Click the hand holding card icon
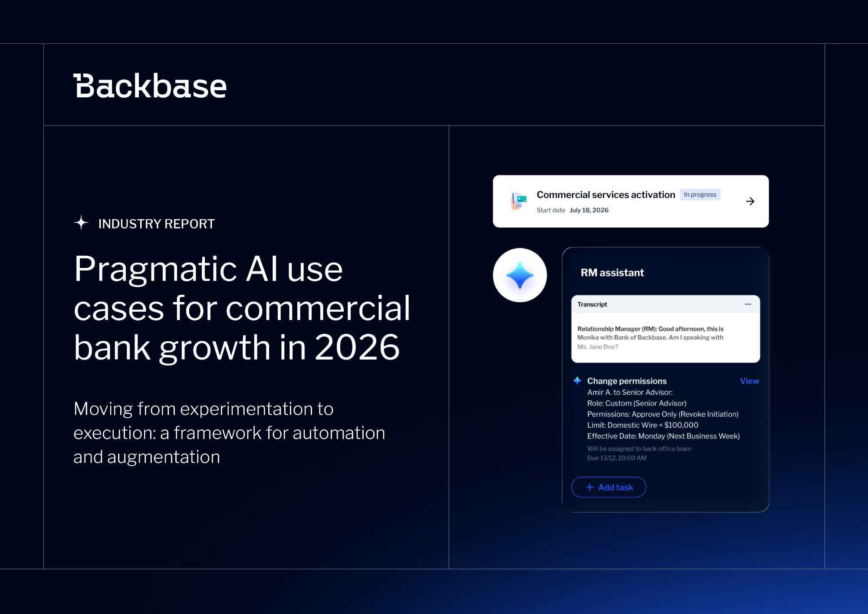The width and height of the screenshot is (868, 614). [x=519, y=201]
